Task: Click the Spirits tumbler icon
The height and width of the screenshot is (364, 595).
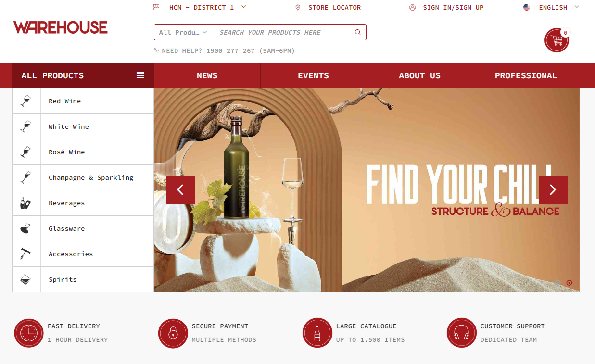Action: [26, 279]
